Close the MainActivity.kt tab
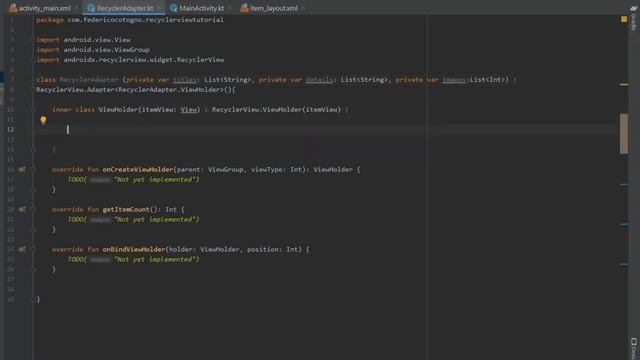 pyautogui.click(x=229, y=8)
